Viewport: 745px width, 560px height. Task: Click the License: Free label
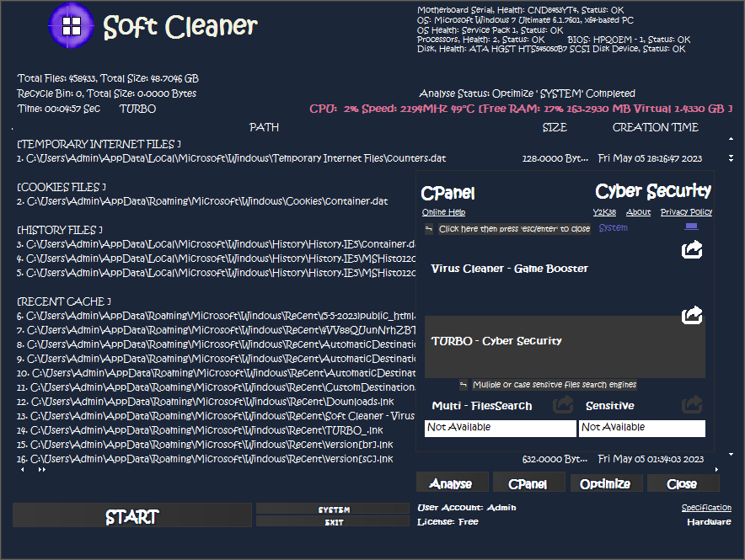(448, 522)
